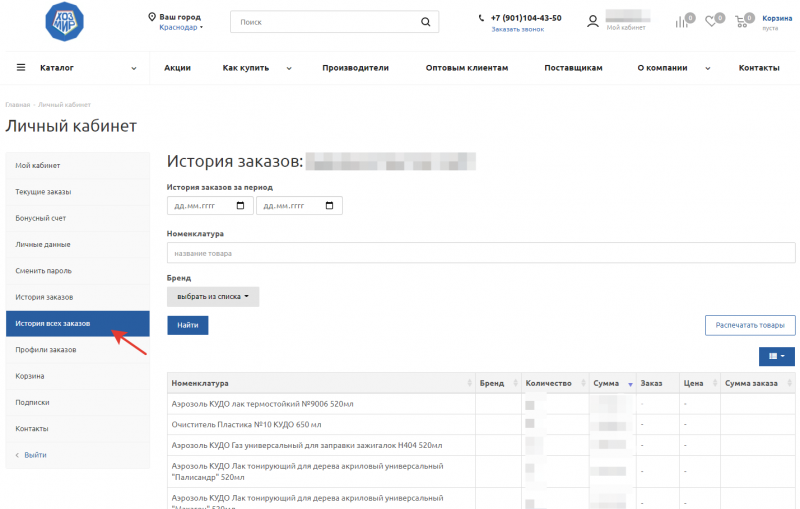Click the phone handset icon
Viewport: 800px width, 509px height.
pyautogui.click(x=481, y=18)
